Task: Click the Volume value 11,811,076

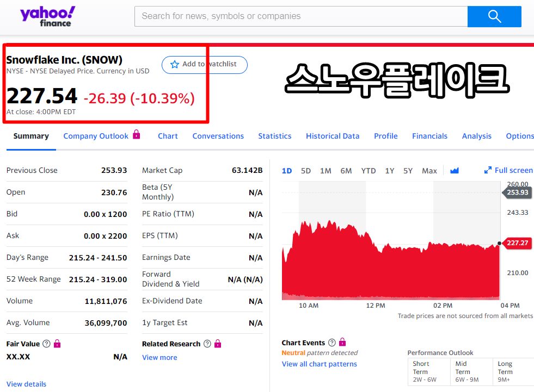Action: click(x=106, y=301)
